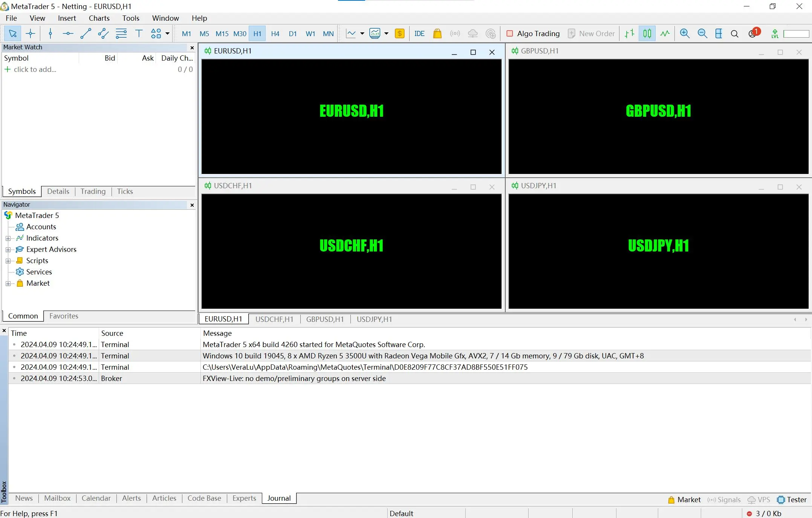Toggle the H1 timeframe button

(257, 34)
